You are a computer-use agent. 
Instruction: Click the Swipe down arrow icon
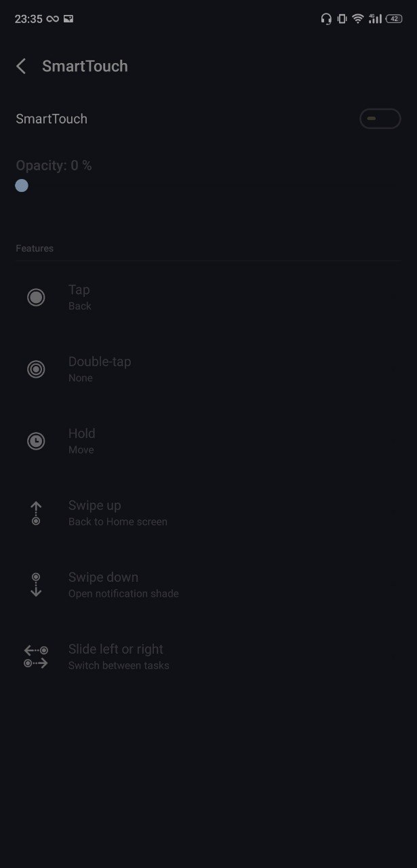pyautogui.click(x=36, y=585)
